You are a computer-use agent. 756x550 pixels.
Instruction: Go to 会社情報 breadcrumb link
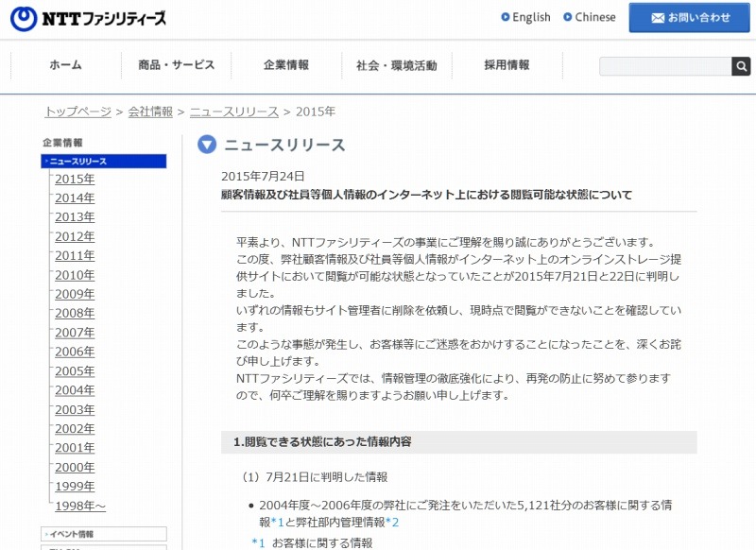(x=150, y=112)
